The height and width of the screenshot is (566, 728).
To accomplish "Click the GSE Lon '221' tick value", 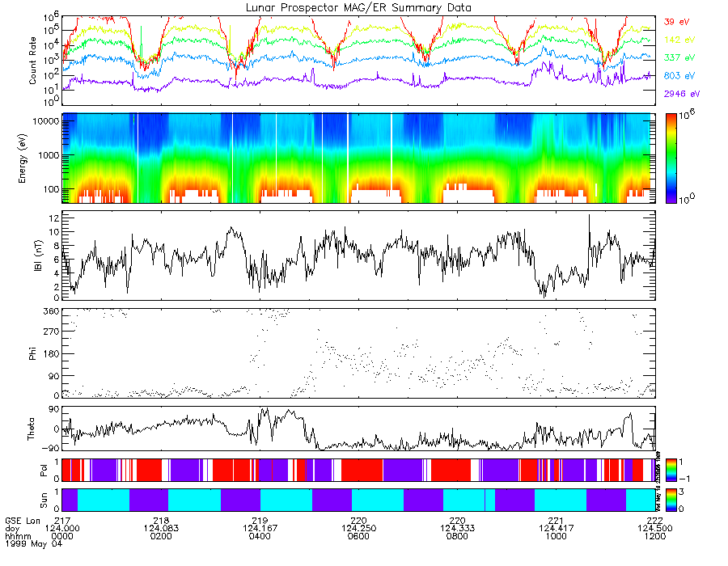I will pos(557,521).
